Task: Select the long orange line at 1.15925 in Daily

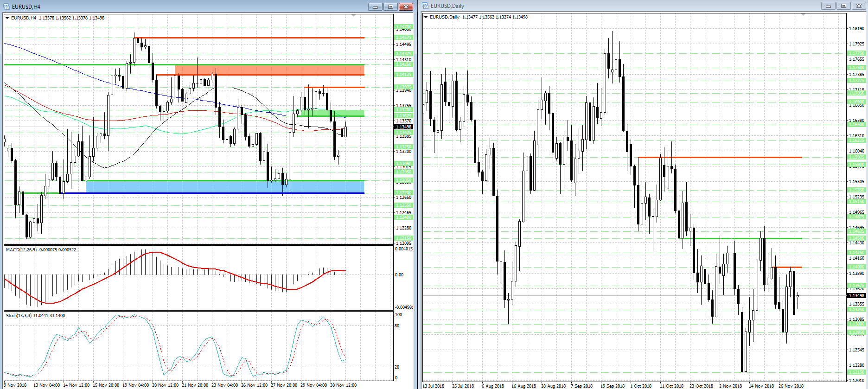Action: click(x=720, y=158)
